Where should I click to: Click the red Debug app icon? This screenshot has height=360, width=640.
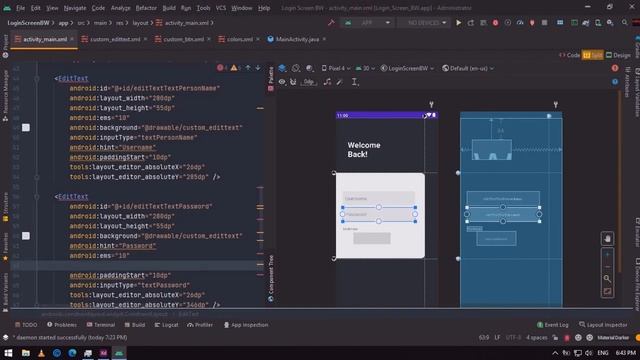[495, 23]
